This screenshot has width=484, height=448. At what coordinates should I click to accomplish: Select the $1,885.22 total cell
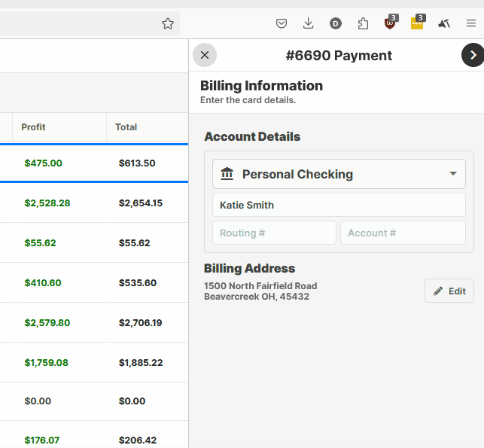141,362
